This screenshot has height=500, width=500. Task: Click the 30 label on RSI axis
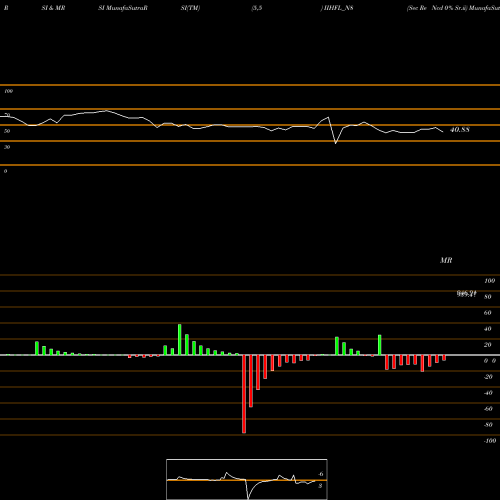(x=7, y=147)
